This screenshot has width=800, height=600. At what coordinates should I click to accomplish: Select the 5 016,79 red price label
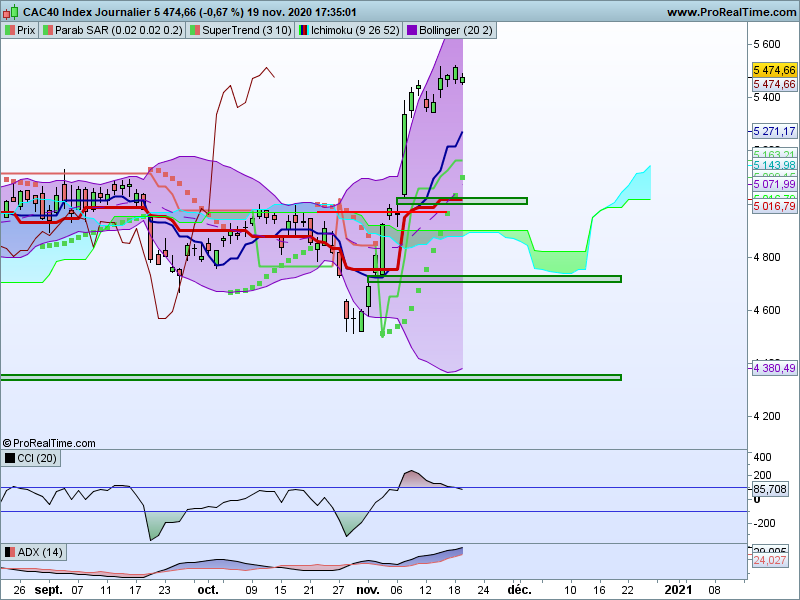click(774, 206)
